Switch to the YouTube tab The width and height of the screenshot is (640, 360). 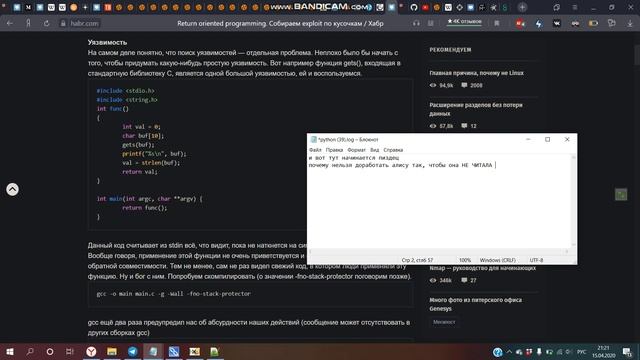[x=425, y=7]
